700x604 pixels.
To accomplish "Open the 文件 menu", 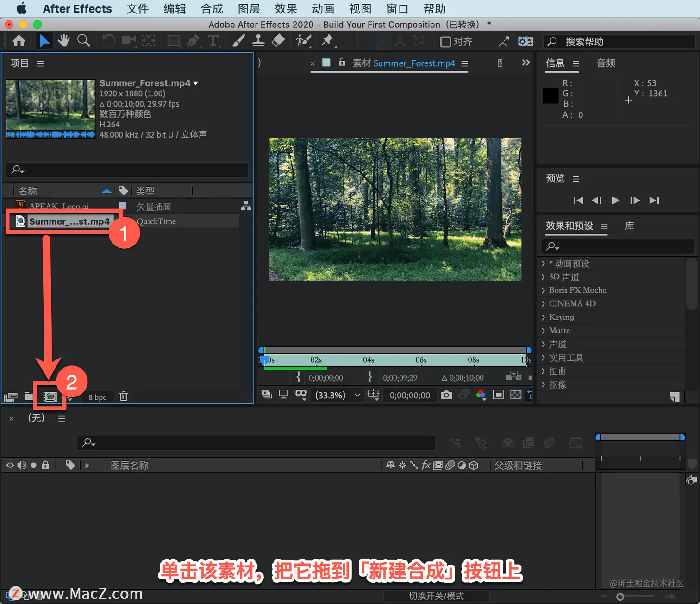I will tap(138, 9).
